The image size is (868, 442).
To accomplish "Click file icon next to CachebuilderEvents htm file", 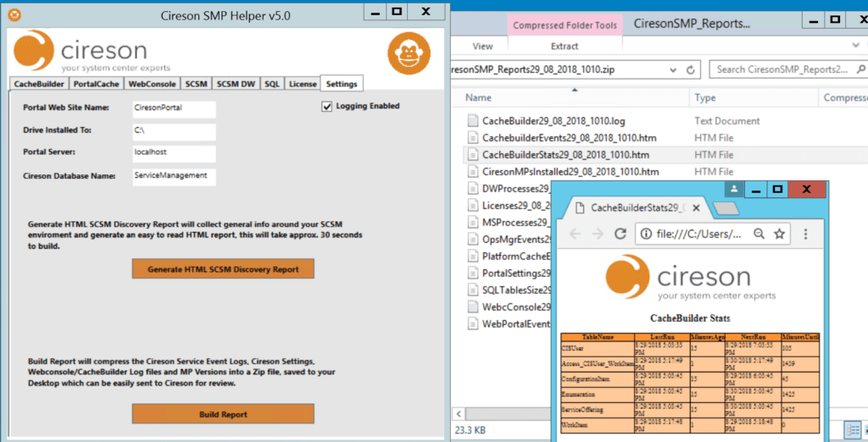I will [x=472, y=138].
